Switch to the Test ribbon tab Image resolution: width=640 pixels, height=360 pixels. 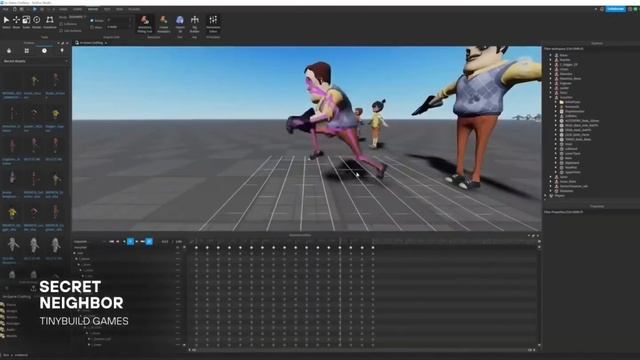pos(107,9)
